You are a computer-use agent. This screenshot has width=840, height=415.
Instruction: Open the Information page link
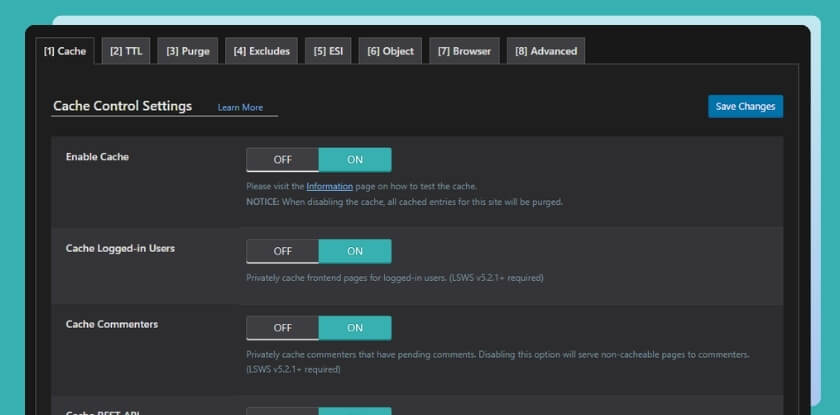329,187
